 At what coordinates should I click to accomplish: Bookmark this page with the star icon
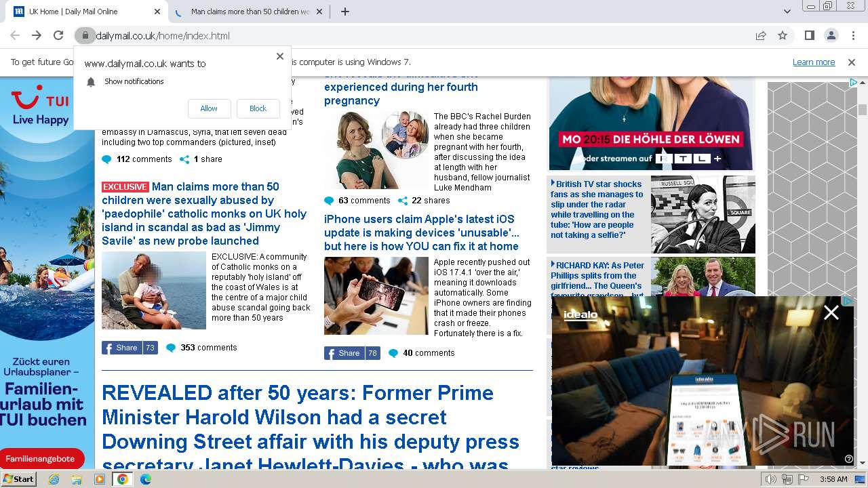pyautogui.click(x=783, y=35)
